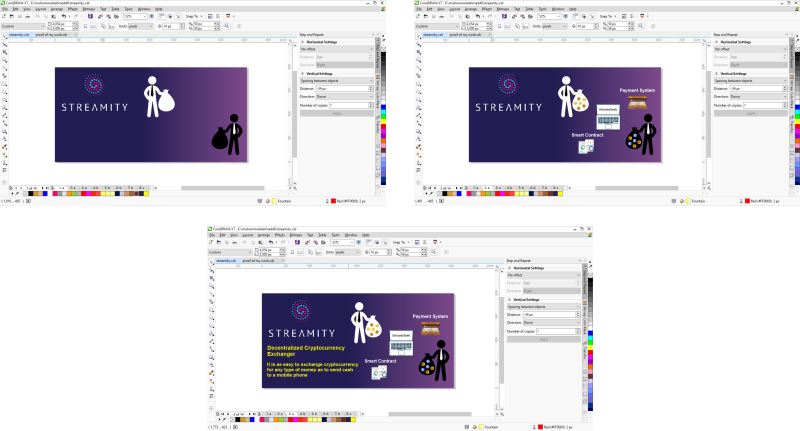Click New document icon in top-left window
The image size is (800, 431).
pyautogui.click(x=4, y=16)
